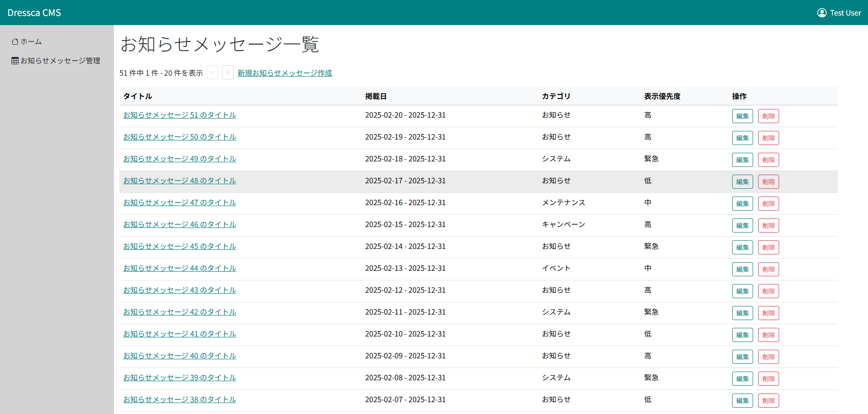Go to next page with > button
The width and height of the screenshot is (868, 414).
click(228, 72)
